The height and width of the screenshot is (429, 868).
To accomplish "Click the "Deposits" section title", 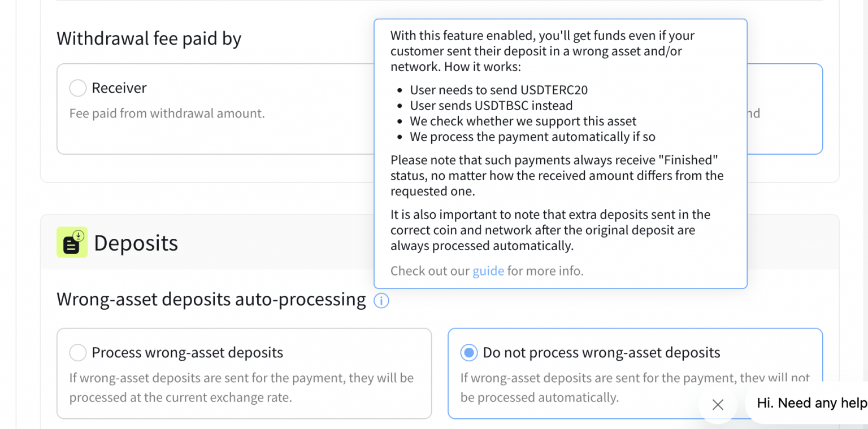I will 136,242.
